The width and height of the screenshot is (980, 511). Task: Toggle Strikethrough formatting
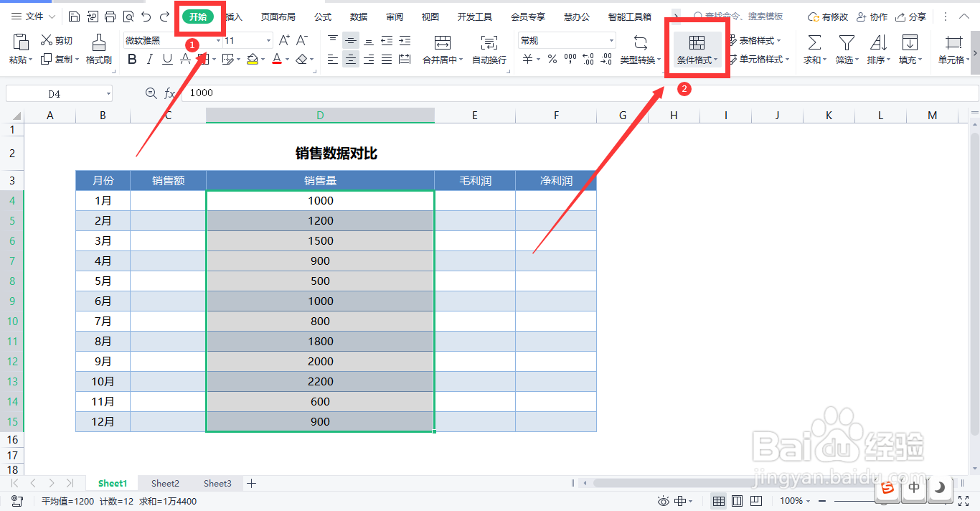(186, 60)
